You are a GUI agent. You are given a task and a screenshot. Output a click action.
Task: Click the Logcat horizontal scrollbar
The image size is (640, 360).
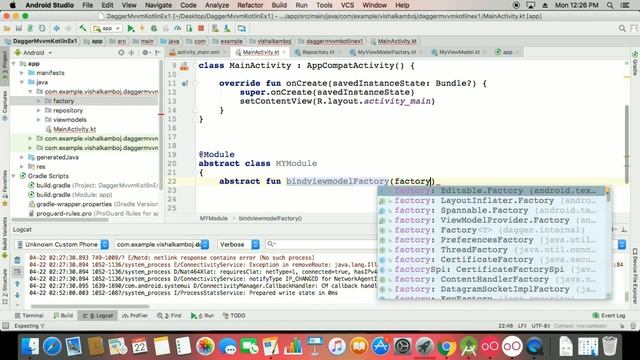pos(90,306)
